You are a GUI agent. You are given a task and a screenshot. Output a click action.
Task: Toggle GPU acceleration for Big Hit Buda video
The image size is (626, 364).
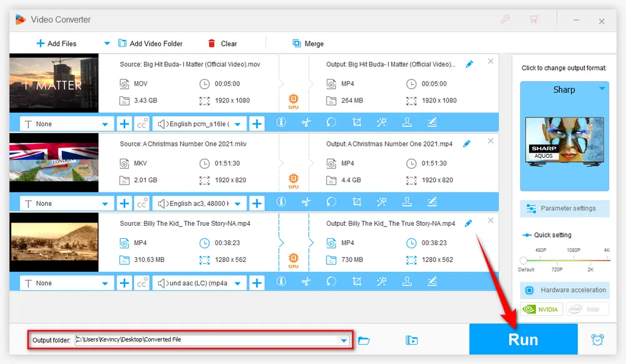click(294, 101)
